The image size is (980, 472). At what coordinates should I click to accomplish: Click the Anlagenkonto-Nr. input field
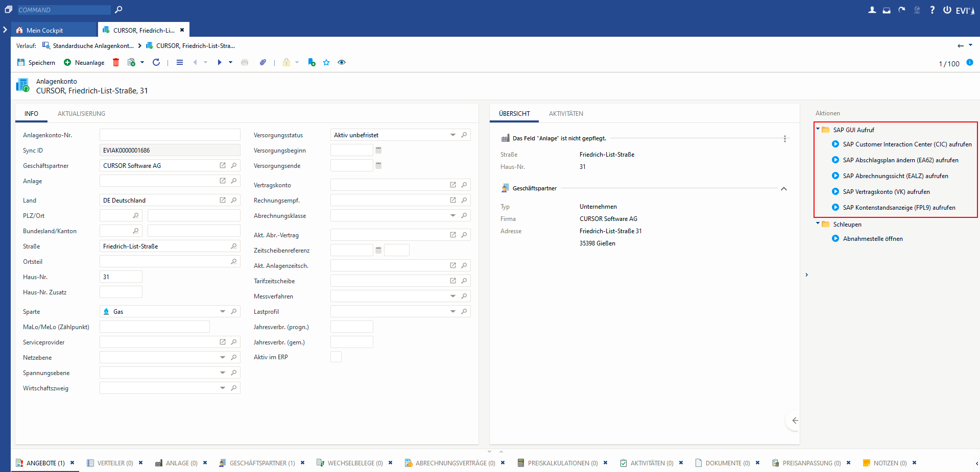coord(170,135)
